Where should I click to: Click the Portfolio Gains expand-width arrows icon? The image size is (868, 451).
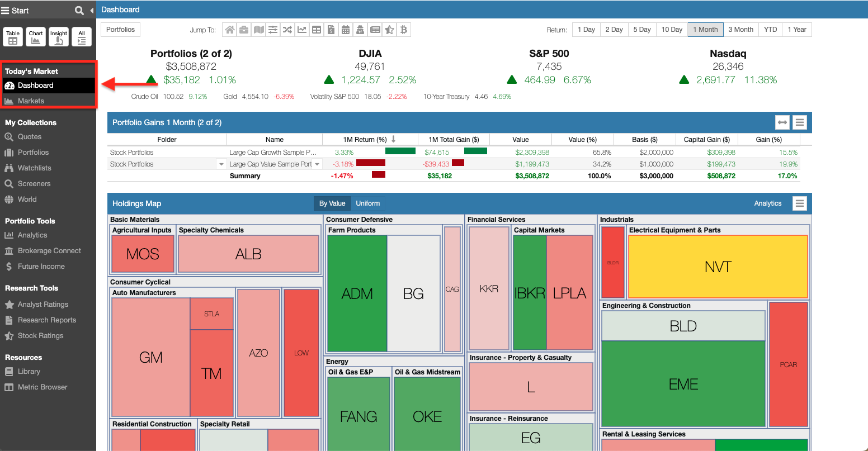pyautogui.click(x=782, y=122)
